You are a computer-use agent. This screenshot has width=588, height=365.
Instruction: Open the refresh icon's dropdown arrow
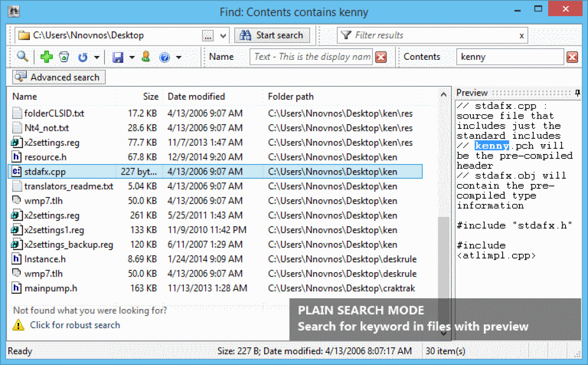pyautogui.click(x=97, y=57)
